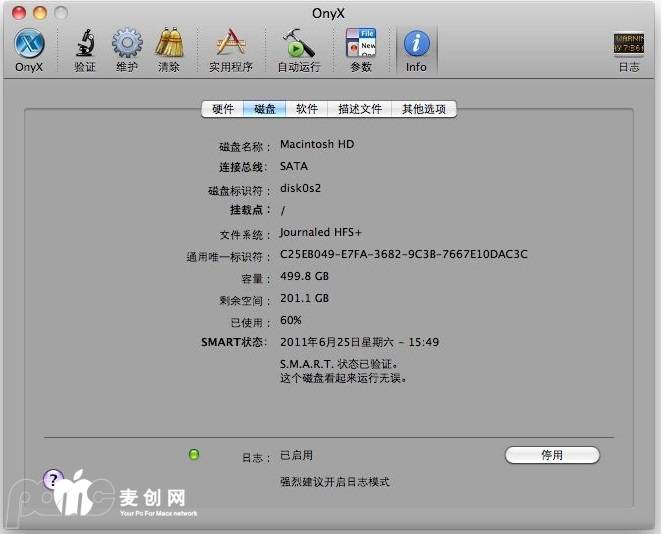
Task: Open the 参数 preferences icon
Action: [x=361, y=45]
